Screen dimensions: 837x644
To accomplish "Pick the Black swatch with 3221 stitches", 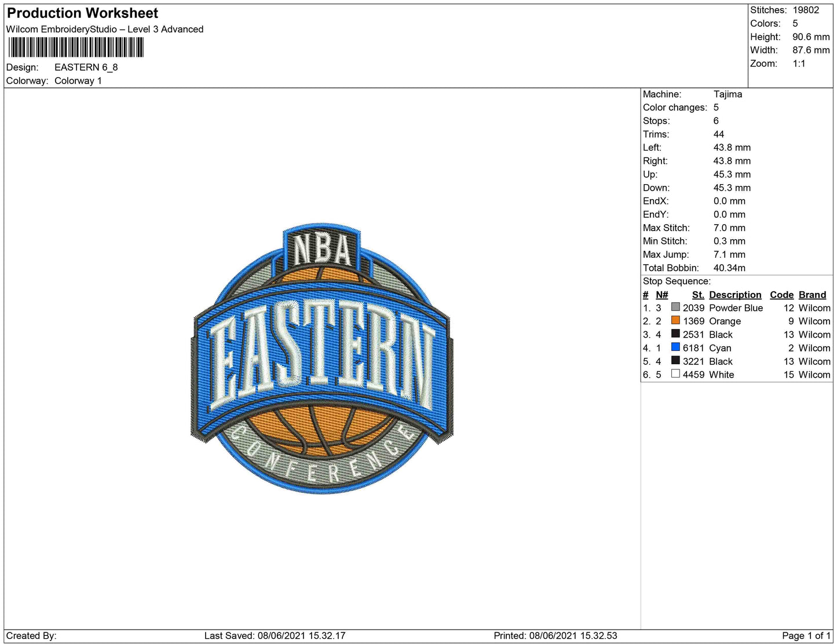I will (675, 360).
